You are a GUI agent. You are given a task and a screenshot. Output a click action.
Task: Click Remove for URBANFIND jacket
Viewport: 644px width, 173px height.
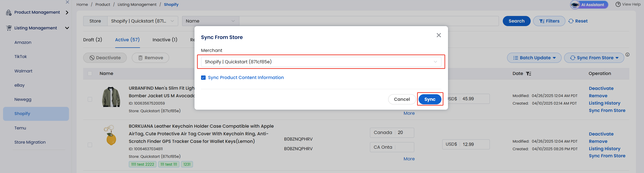click(598, 96)
